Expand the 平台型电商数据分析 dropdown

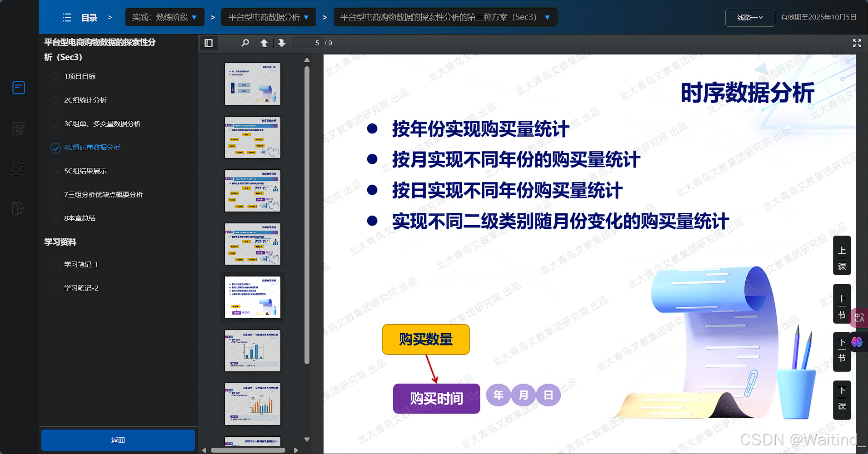[x=269, y=17]
